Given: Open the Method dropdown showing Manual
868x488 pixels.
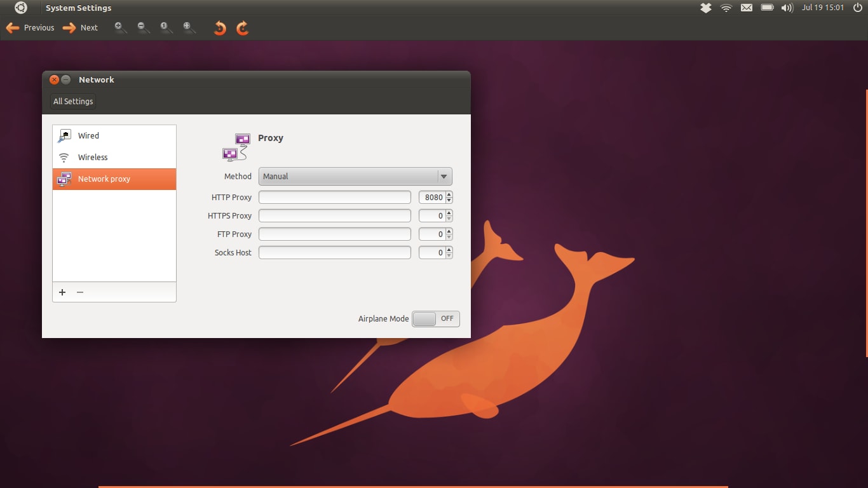Looking at the screenshot, I should (x=355, y=177).
